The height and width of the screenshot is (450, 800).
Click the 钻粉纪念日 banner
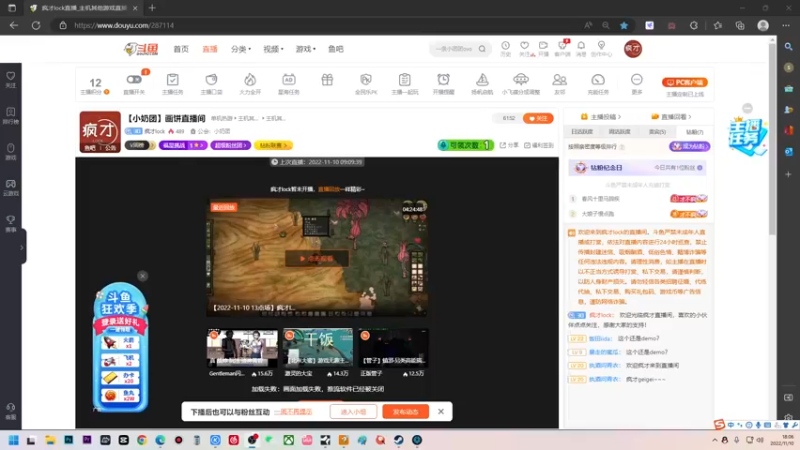point(637,167)
